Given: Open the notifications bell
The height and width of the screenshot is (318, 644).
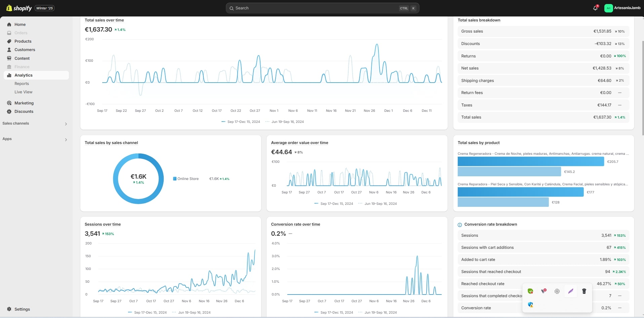Looking at the screenshot, I should [595, 8].
